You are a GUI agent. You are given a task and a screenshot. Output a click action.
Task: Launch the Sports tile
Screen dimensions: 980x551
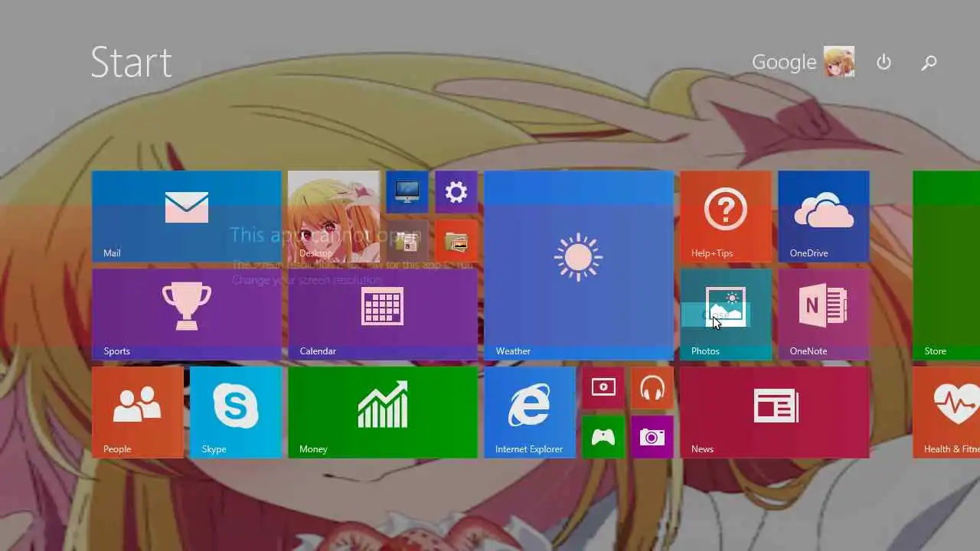(187, 315)
